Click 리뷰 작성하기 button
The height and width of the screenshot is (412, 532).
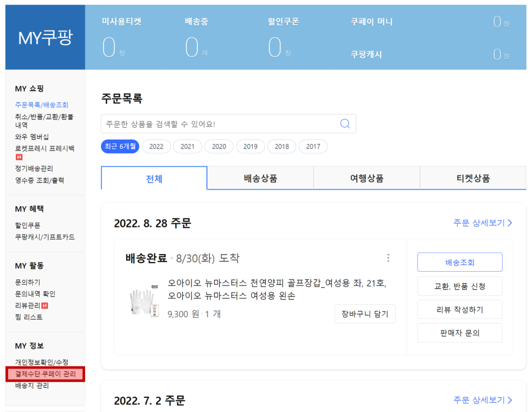tap(460, 309)
